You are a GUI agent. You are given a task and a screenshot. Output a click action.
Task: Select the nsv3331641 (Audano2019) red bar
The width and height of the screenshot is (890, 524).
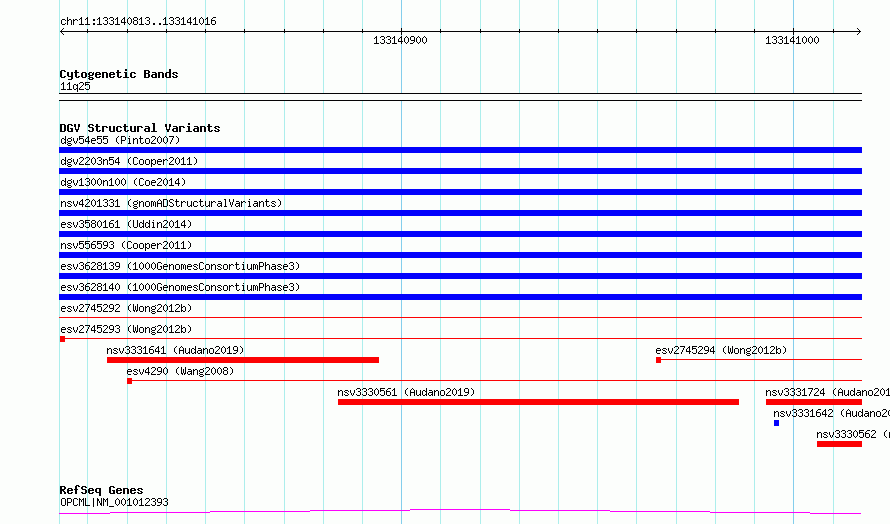point(243,360)
